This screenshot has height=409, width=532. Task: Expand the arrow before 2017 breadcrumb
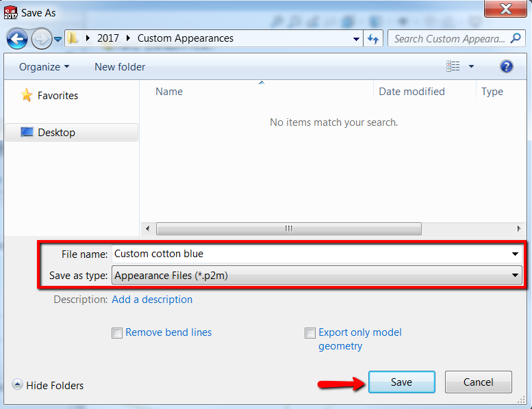pyautogui.click(x=88, y=38)
